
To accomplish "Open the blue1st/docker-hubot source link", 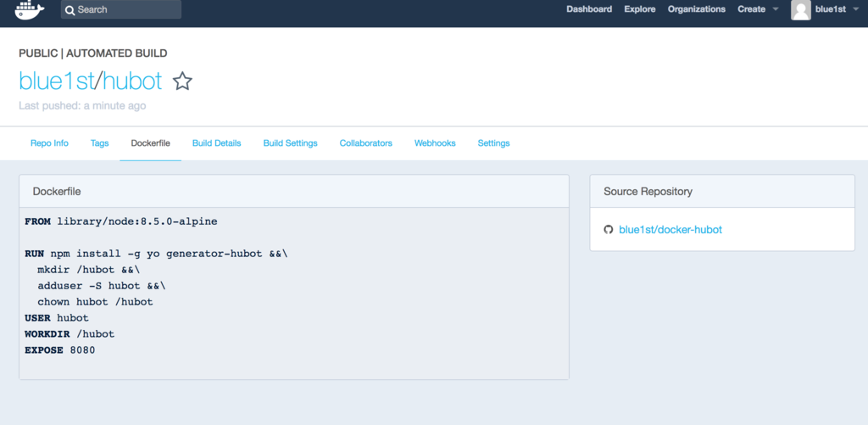I will pos(670,229).
